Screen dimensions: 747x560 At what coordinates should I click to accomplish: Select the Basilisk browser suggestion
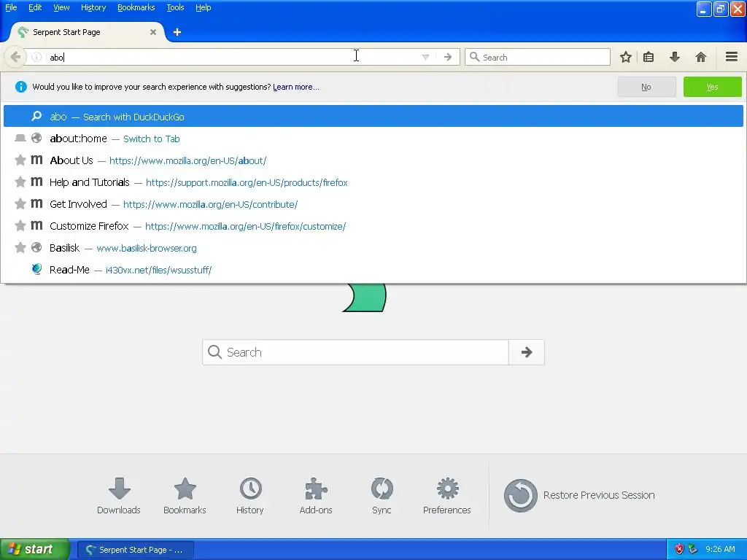coord(373,248)
